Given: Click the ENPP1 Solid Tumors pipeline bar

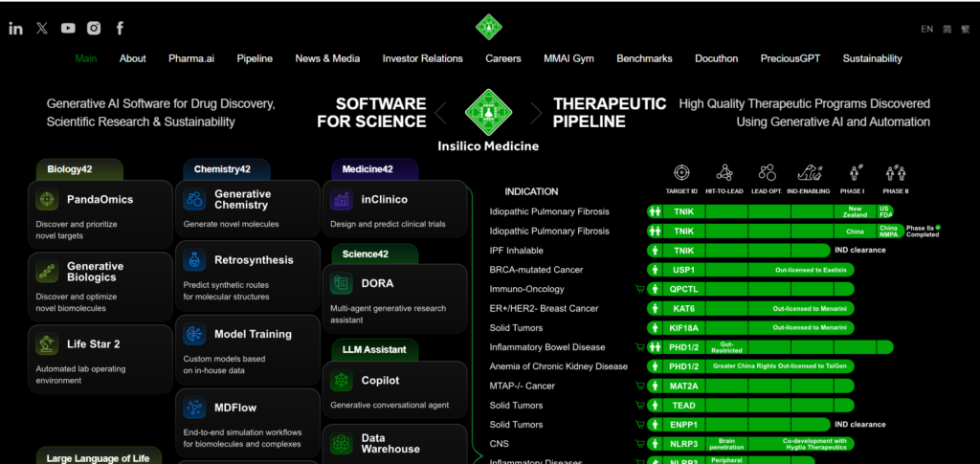Looking at the screenshot, I should (738, 425).
